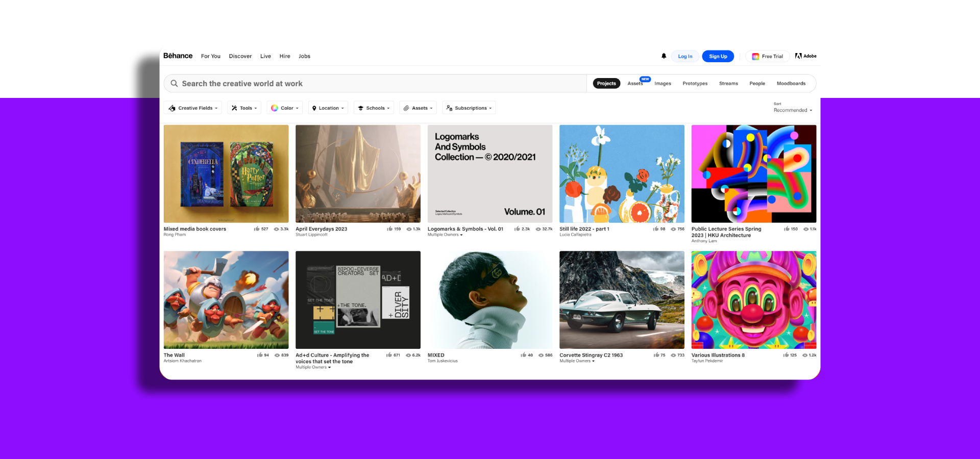
Task: Open the Corvette Stingray C2 1963 thumbnail
Action: (621, 300)
